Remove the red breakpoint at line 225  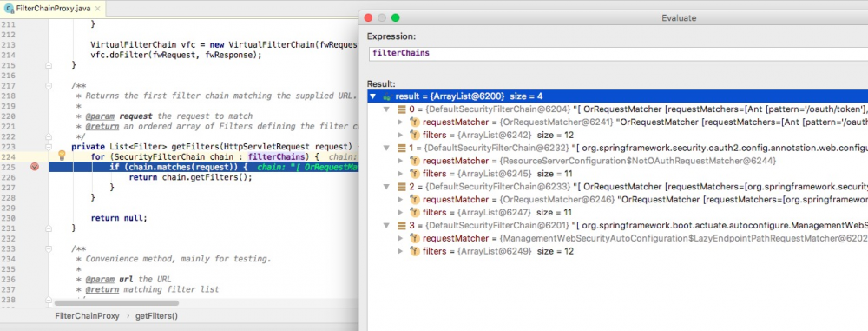tap(35, 166)
